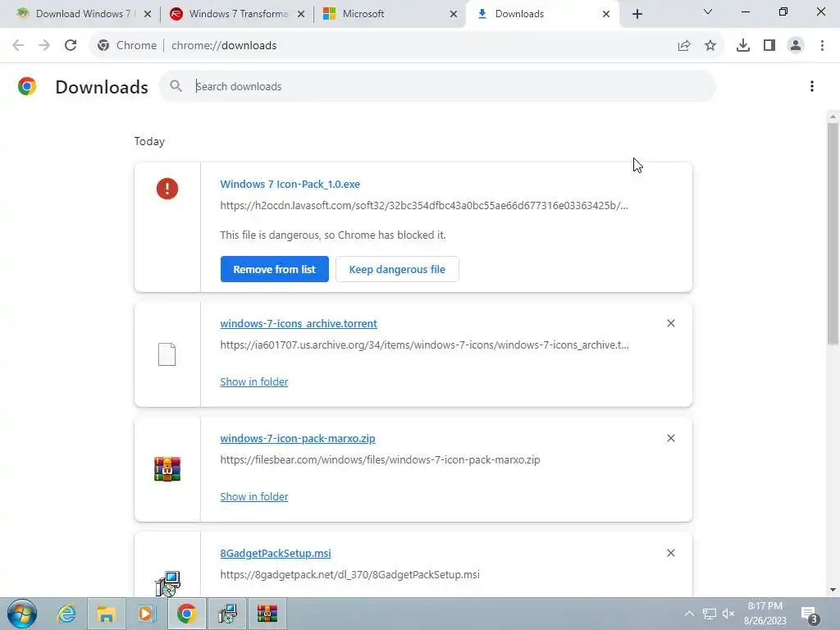Remove the marxo.zip download entry
Screen dimensions: 840x630
[671, 438]
